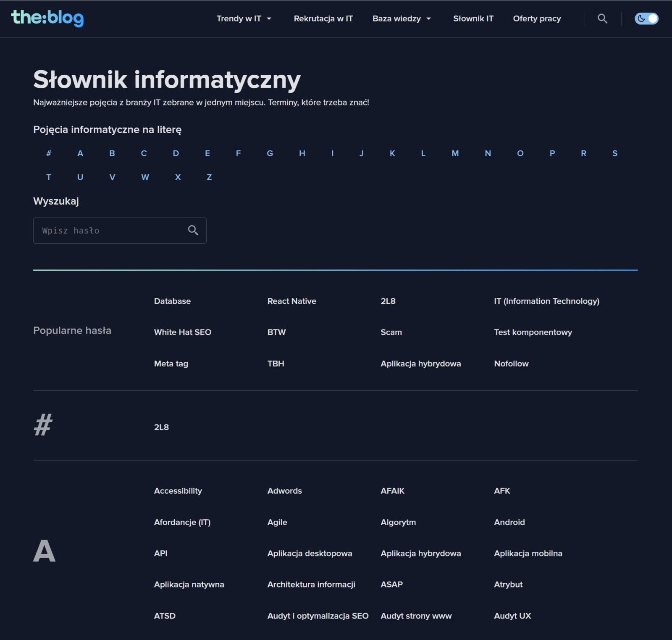Open Oferty pracy from the navbar
This screenshot has width=672, height=640.
tap(536, 18)
